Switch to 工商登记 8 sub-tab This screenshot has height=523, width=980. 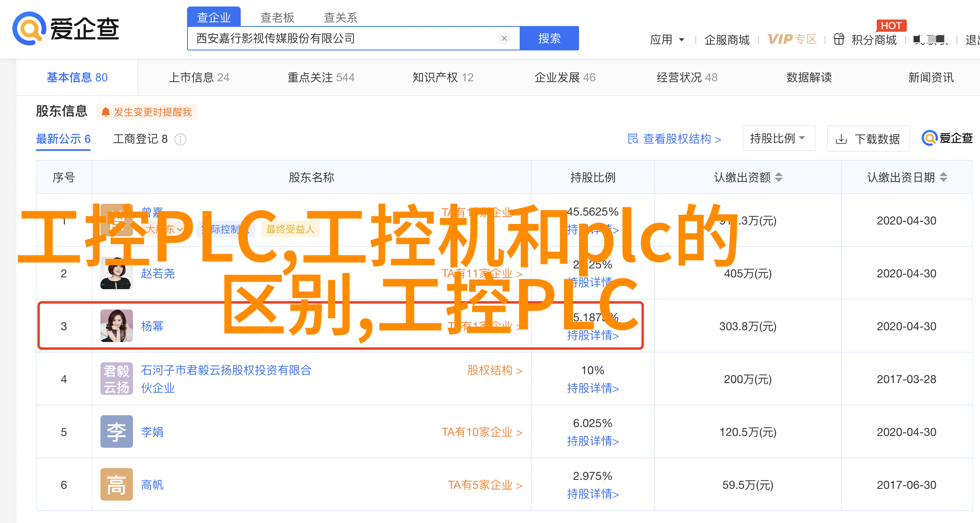click(x=140, y=139)
